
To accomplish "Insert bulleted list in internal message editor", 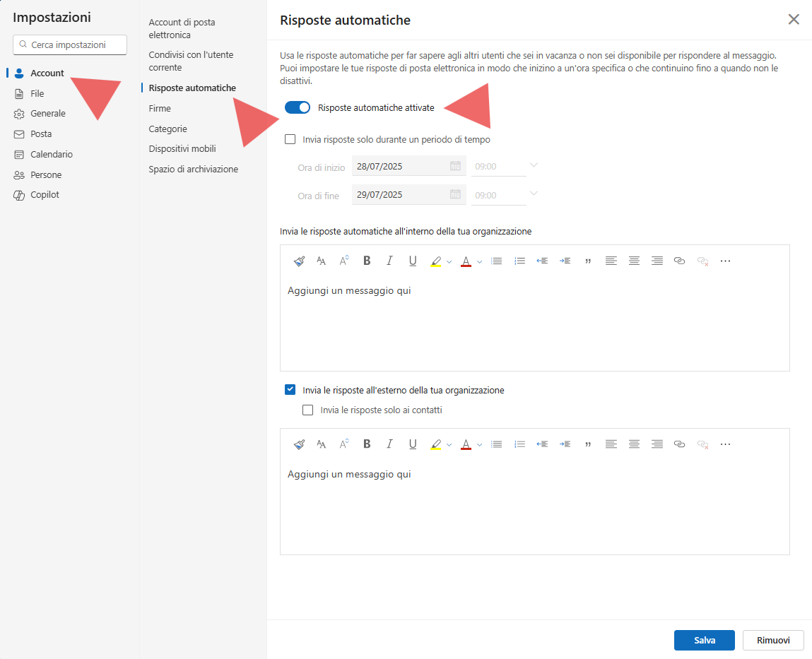I will coord(497,261).
